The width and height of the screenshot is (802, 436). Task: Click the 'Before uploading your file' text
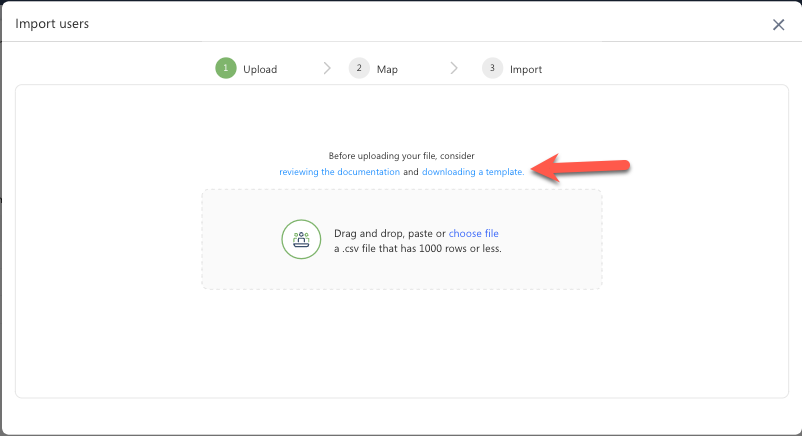401,156
